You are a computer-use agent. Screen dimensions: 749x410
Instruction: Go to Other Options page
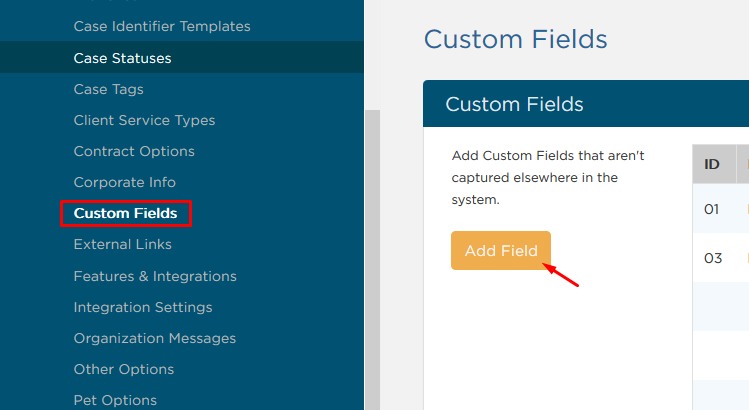[124, 369]
